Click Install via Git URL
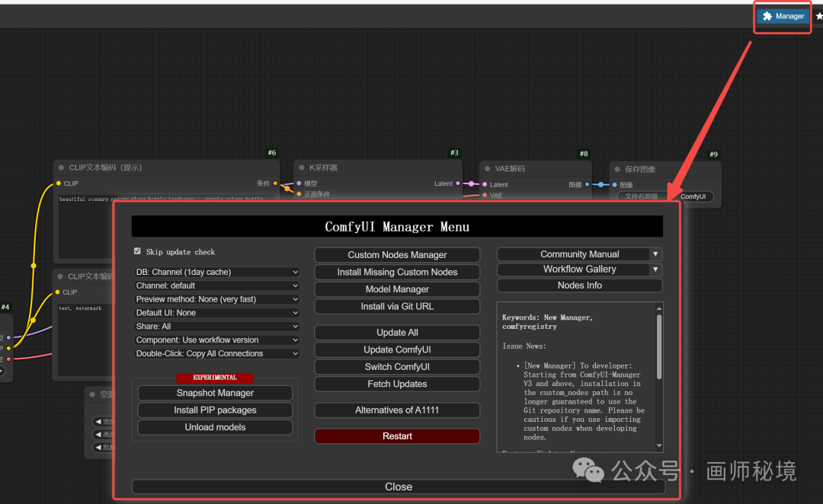Viewport: 823px width, 504px height. pyautogui.click(x=397, y=306)
